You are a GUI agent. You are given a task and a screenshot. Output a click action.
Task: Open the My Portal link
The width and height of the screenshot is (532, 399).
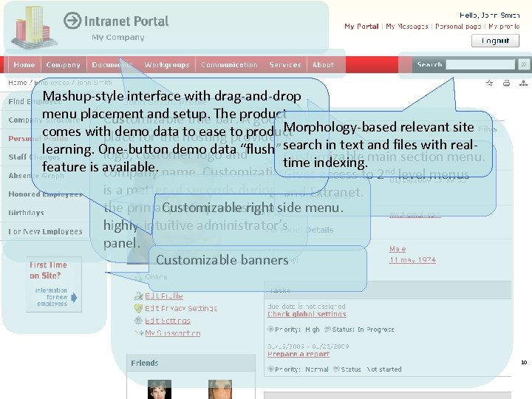point(361,26)
